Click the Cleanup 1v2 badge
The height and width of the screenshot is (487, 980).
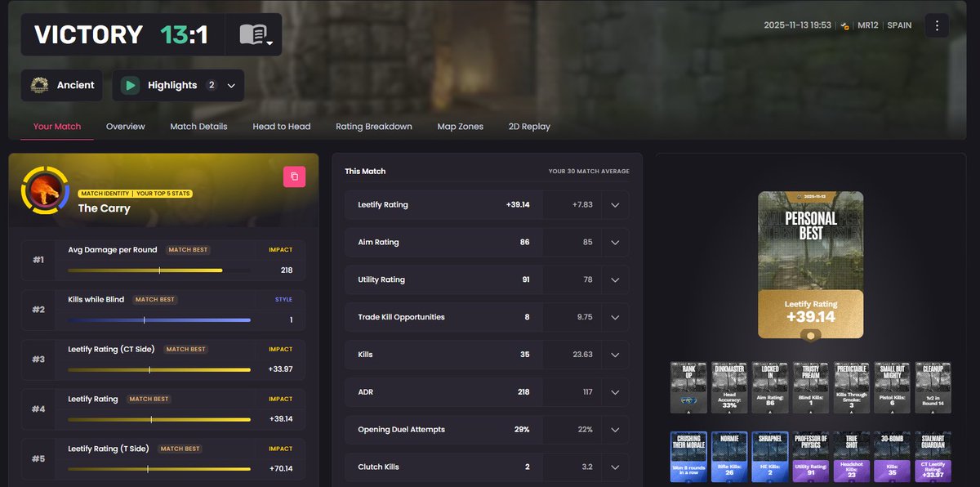tap(933, 387)
